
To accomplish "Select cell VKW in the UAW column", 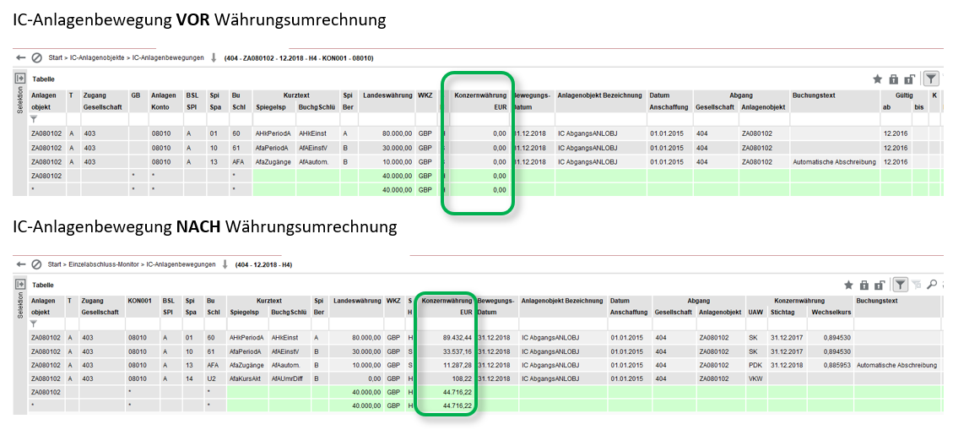I will 755,379.
